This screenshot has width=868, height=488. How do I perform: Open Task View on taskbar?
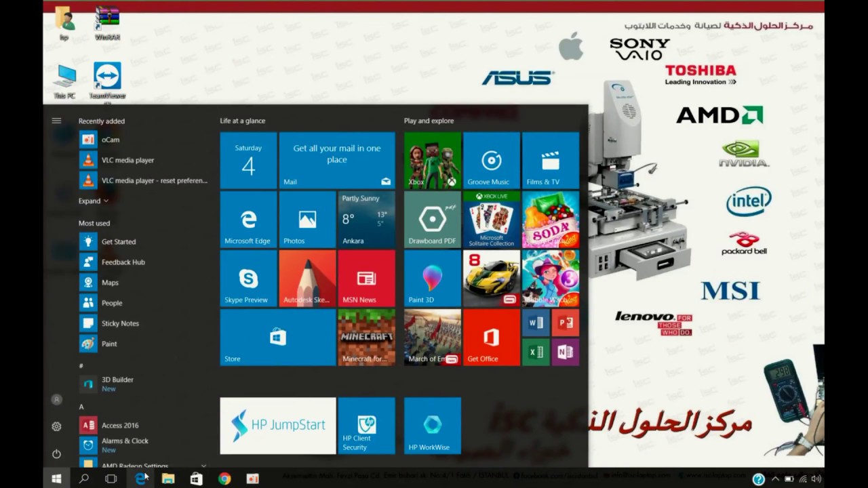click(111, 479)
